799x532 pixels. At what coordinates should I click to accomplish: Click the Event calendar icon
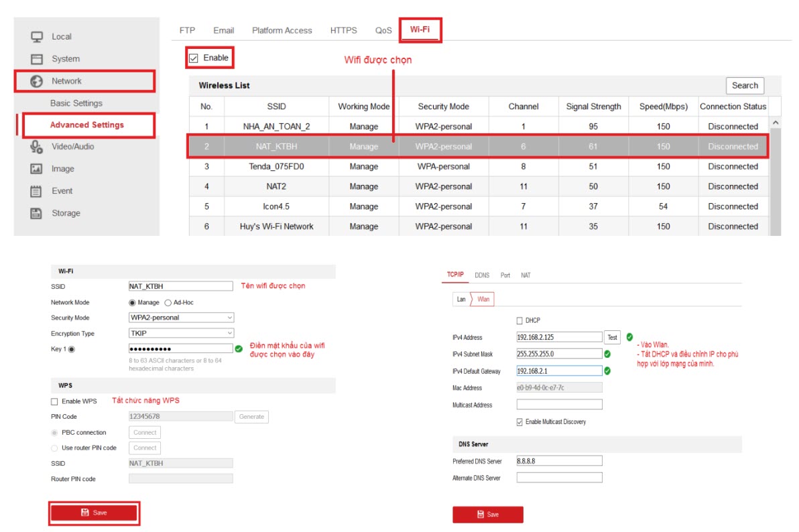[37, 191]
